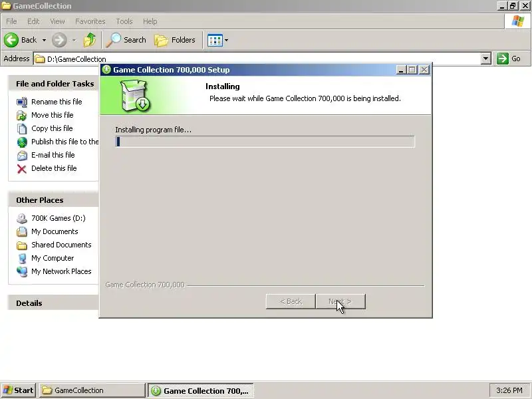The width and height of the screenshot is (532, 399).
Task: Choose the Move this file link
Action: tap(53, 115)
